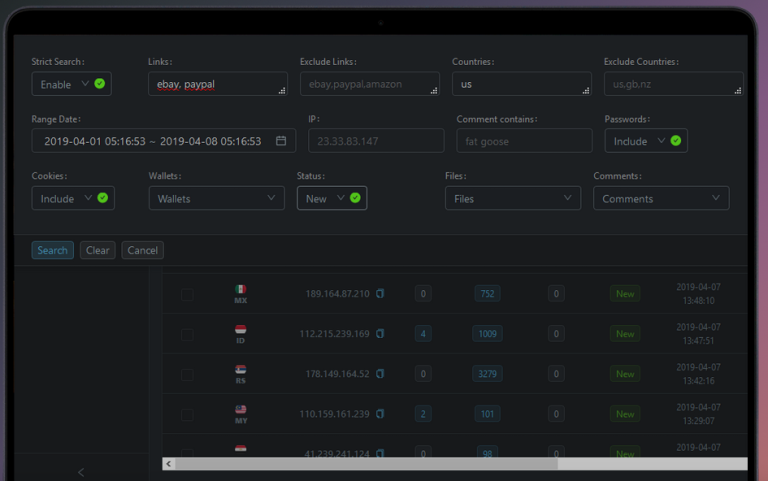The width and height of the screenshot is (768, 481).
Task: Open Strict Search Enable dropdown
Action: pyautogui.click(x=72, y=84)
